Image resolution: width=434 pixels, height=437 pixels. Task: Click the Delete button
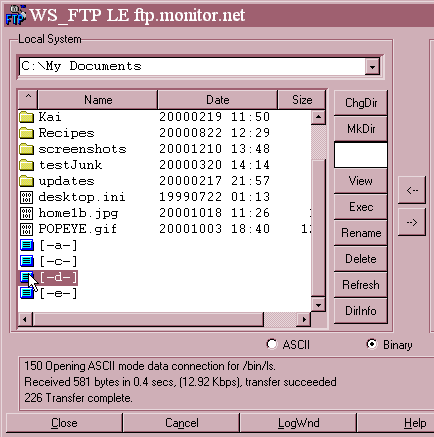pyautogui.click(x=361, y=259)
